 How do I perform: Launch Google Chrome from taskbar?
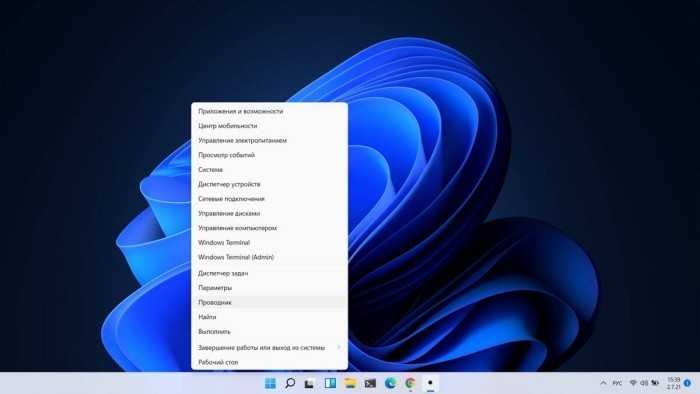(410, 383)
